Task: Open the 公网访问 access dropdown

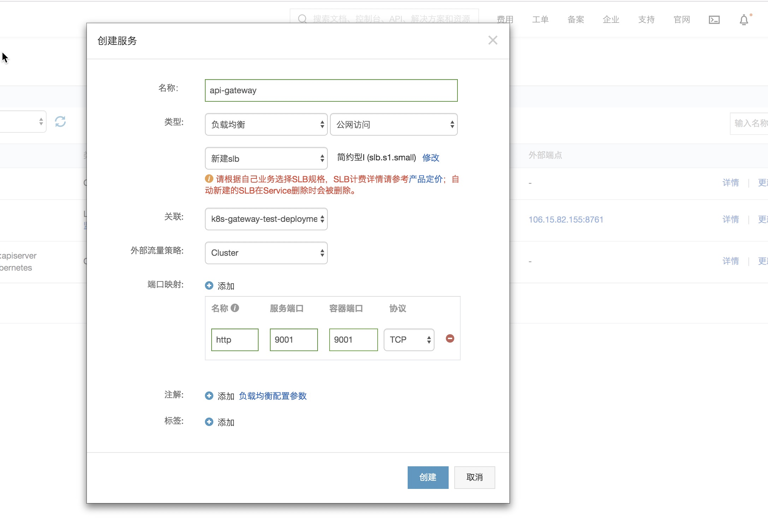Action: click(x=394, y=124)
